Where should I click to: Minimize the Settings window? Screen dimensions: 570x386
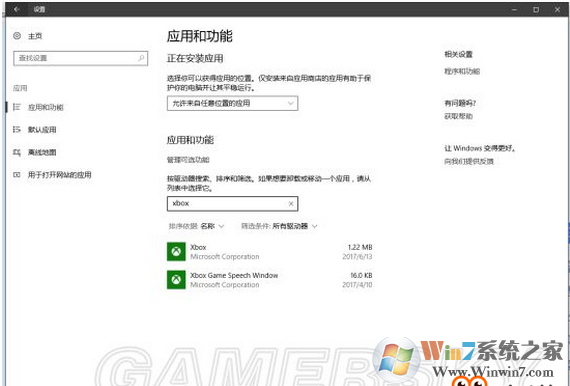tap(514, 10)
